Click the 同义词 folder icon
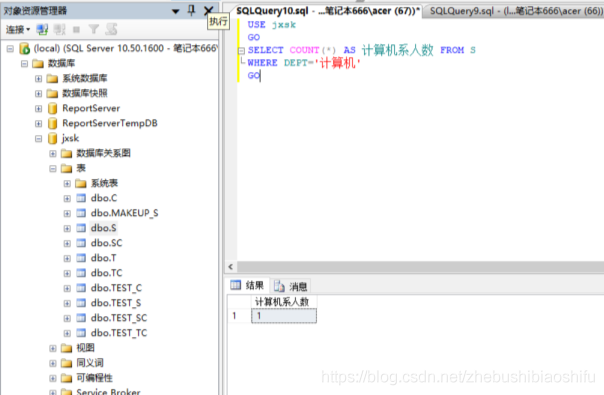Viewport: 604px width, 395px height. [x=66, y=363]
